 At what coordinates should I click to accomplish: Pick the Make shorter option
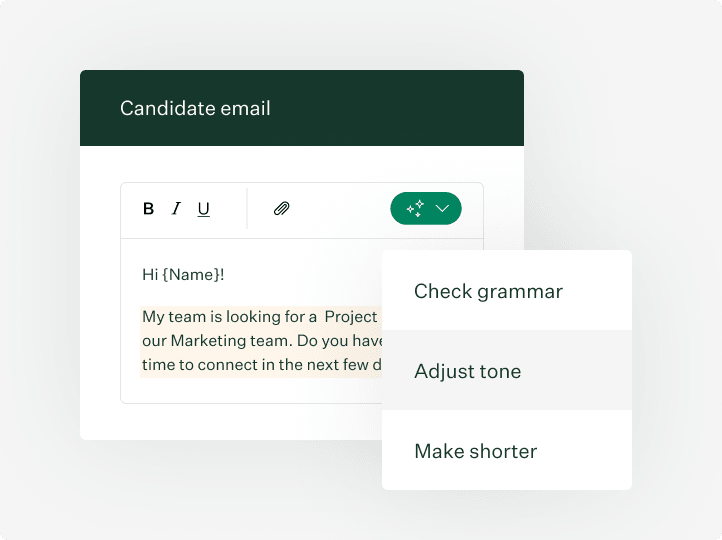[x=475, y=451]
